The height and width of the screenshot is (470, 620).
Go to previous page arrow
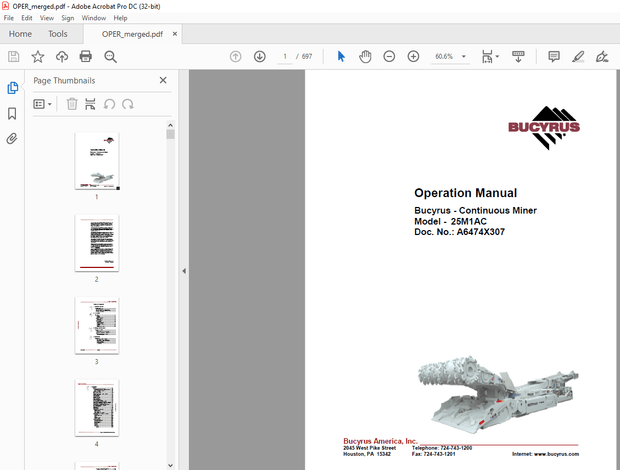[x=236, y=57]
